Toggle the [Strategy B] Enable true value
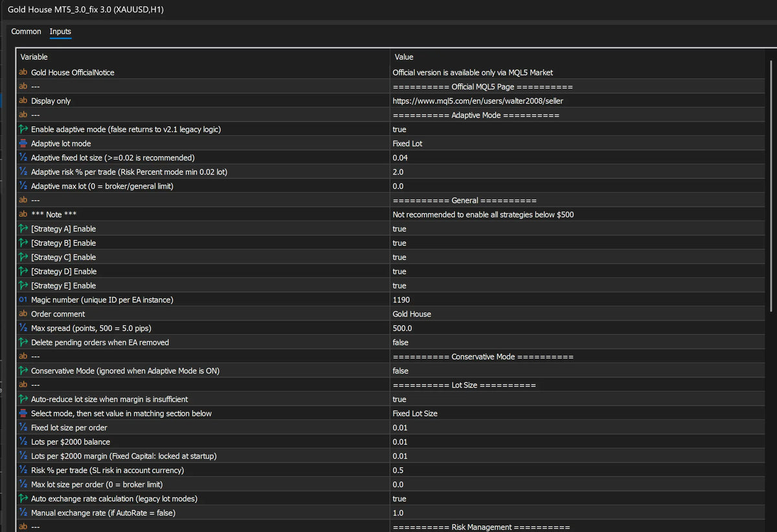Screen dimensions: 777x532 (x=400, y=243)
